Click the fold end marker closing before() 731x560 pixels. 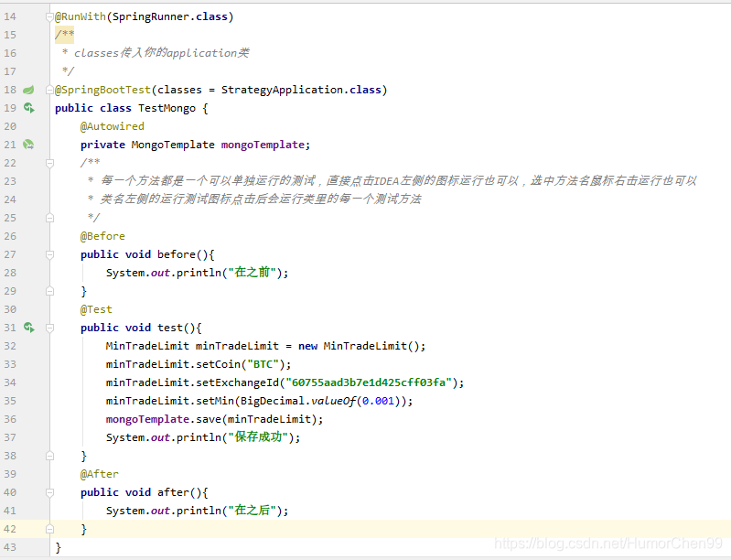[49, 291]
